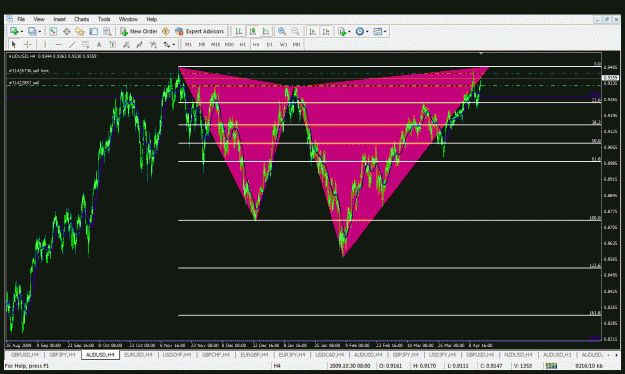Select the trendline drawing tool
Viewport: 625px width, 374px height.
(72, 44)
